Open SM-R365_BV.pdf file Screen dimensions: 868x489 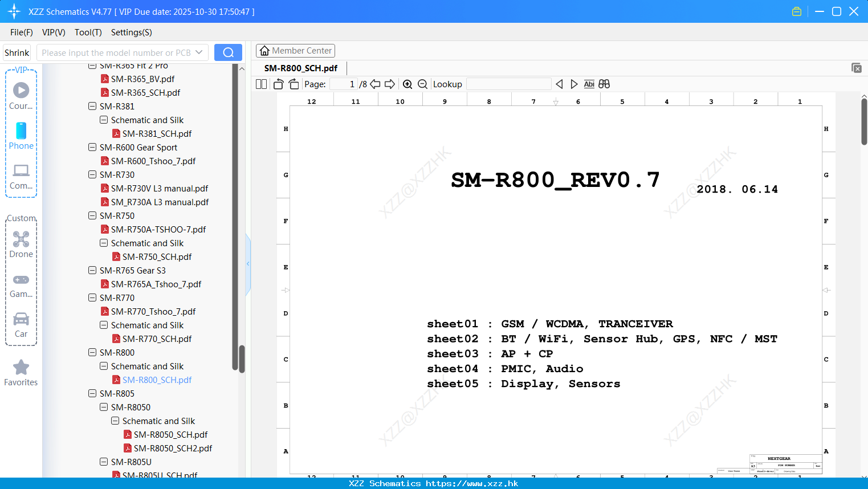click(x=142, y=79)
